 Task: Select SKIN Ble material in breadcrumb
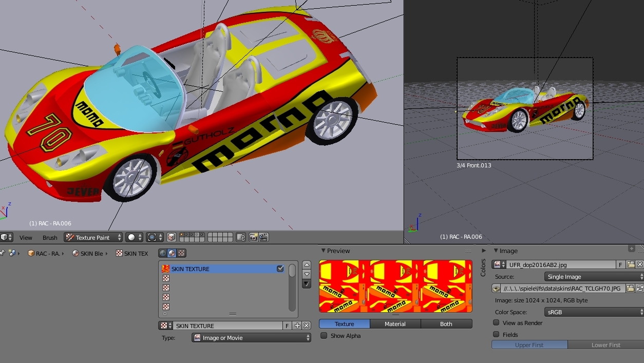point(87,253)
